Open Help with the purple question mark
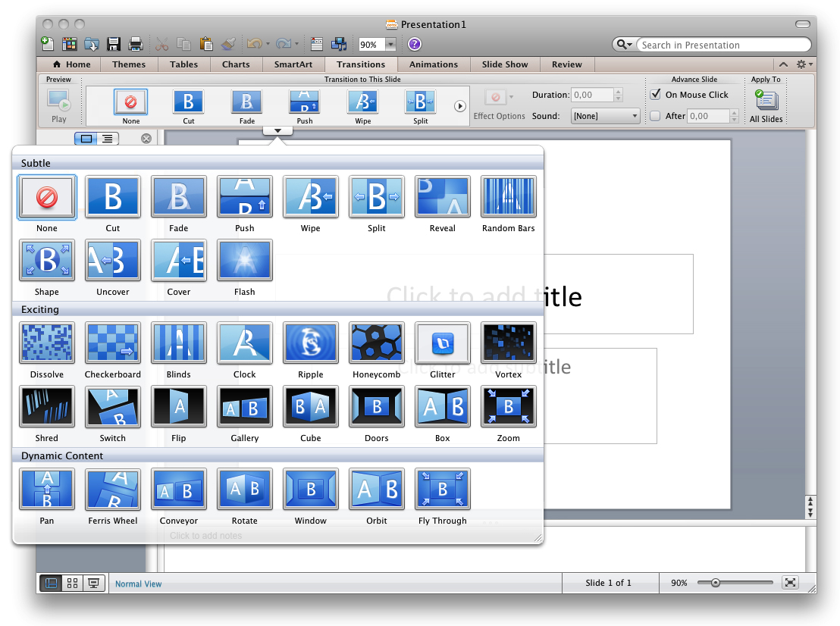Screen dimensions: 840x626 (414, 44)
